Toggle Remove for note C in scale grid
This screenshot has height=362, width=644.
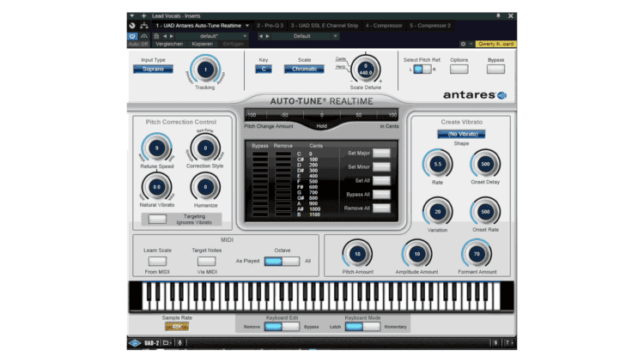click(x=283, y=154)
